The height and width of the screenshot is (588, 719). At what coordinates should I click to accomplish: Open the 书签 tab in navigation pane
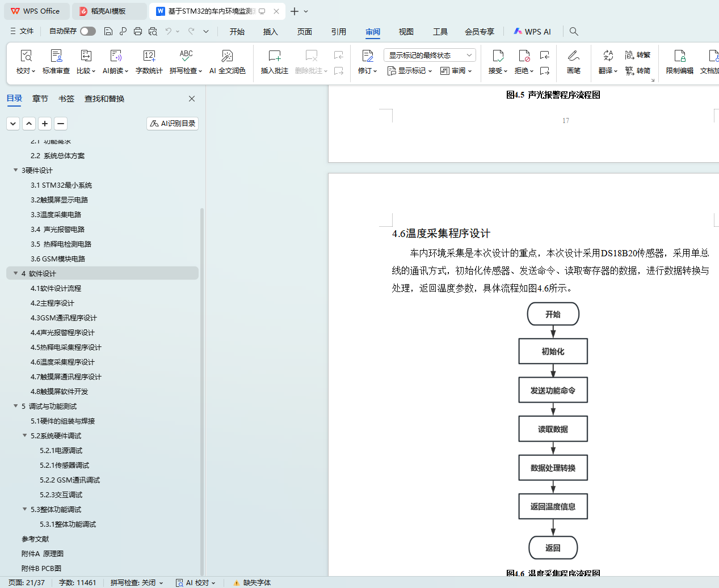tap(66, 99)
